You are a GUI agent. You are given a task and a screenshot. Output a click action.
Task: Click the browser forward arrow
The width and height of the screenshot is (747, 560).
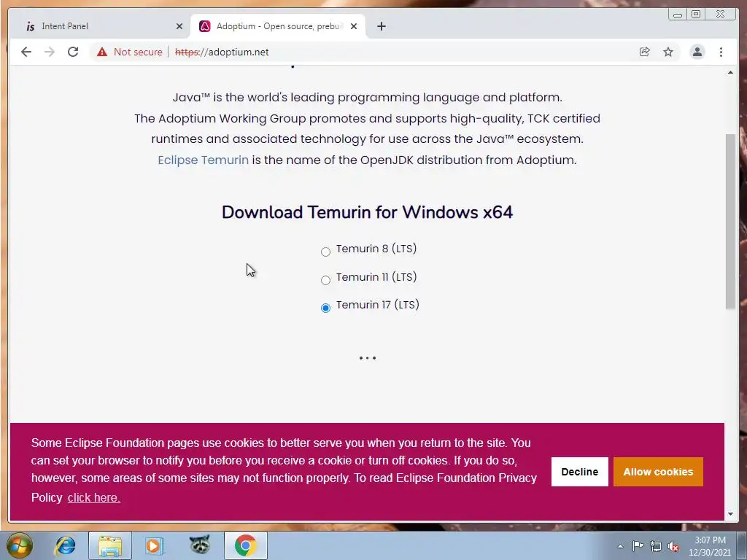[50, 52]
